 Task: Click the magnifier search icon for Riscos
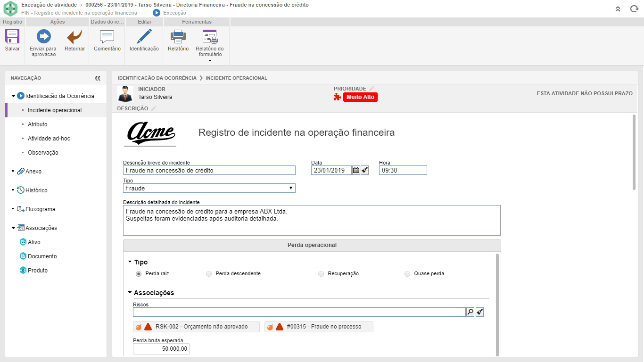point(470,312)
